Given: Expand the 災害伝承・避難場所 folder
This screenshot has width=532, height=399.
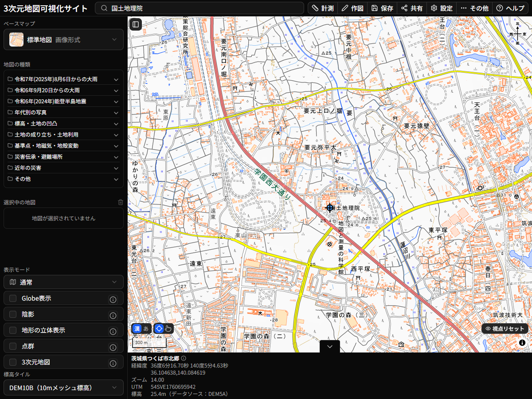Looking at the screenshot, I should pyautogui.click(x=63, y=157).
